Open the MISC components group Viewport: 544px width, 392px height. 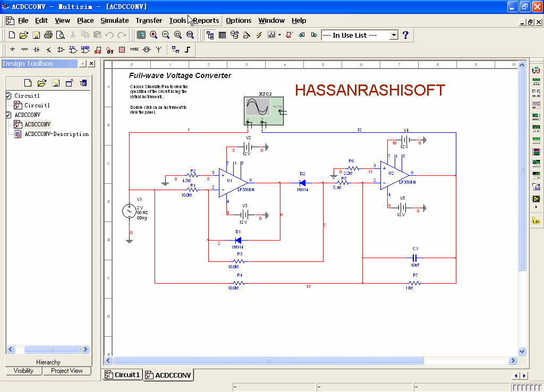click(x=134, y=49)
